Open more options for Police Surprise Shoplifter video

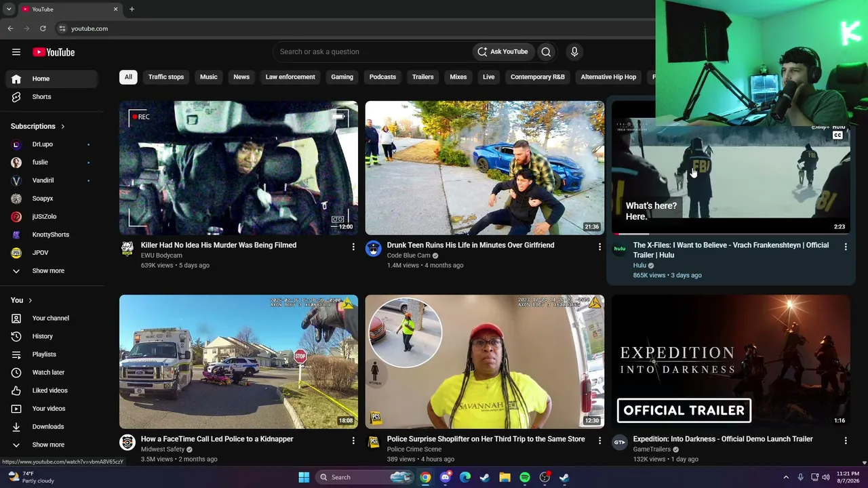(x=599, y=441)
